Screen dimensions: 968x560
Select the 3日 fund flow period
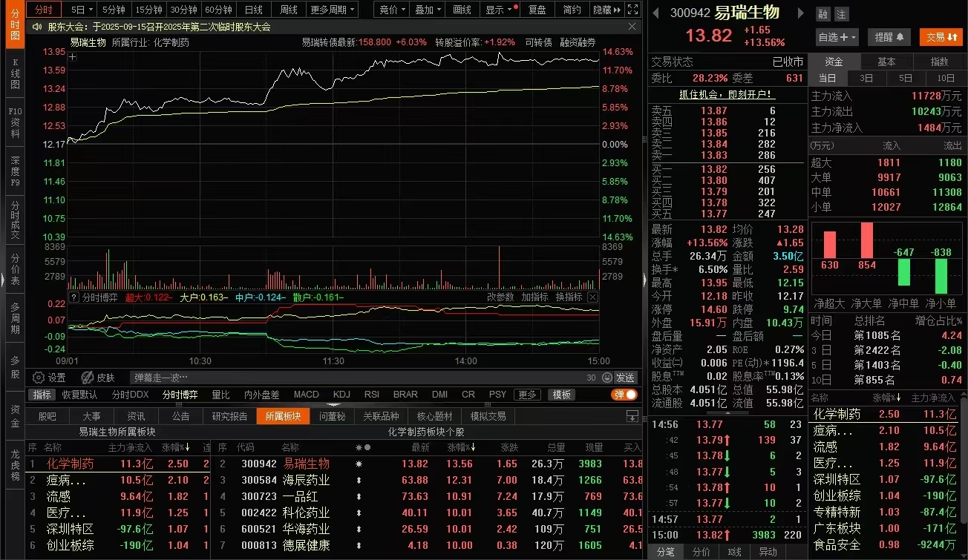866,79
